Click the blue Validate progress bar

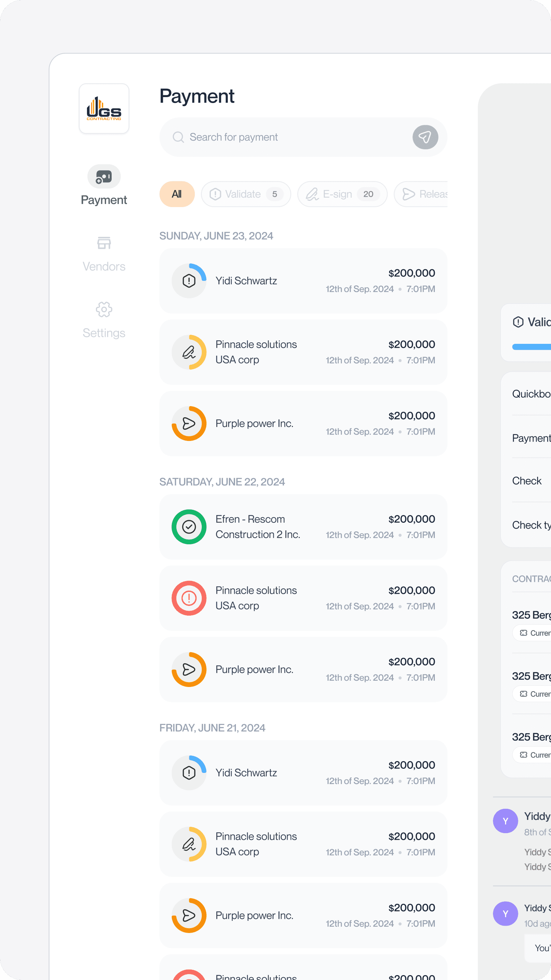532,347
